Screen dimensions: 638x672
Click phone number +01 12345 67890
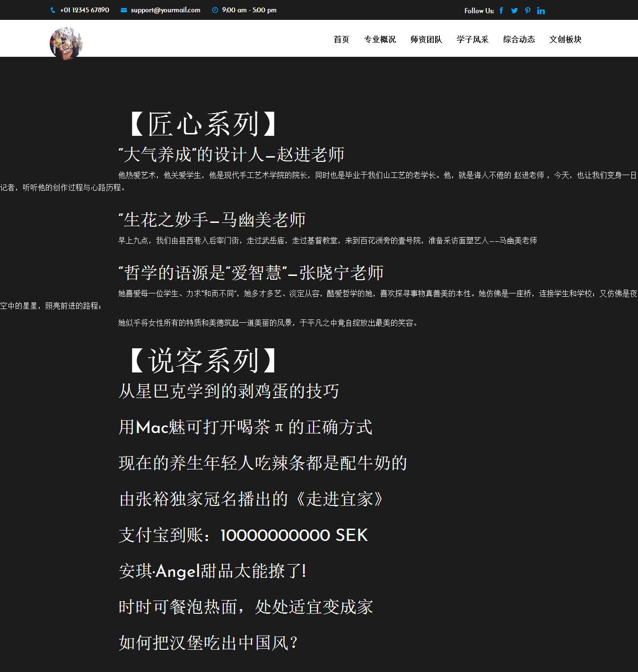point(85,10)
